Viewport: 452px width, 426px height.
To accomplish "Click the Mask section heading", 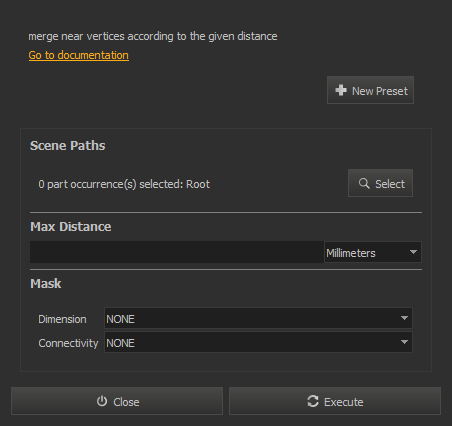I will [46, 284].
